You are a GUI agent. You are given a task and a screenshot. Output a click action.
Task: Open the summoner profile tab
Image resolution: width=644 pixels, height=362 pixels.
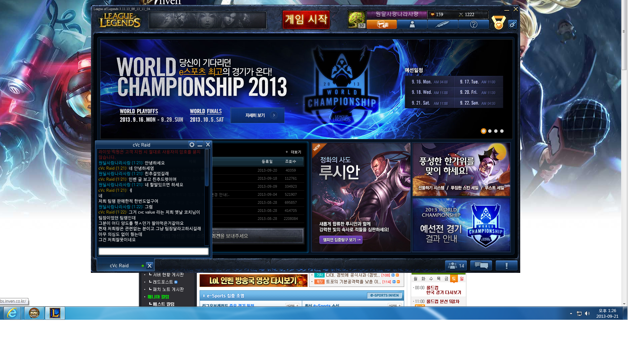(412, 24)
